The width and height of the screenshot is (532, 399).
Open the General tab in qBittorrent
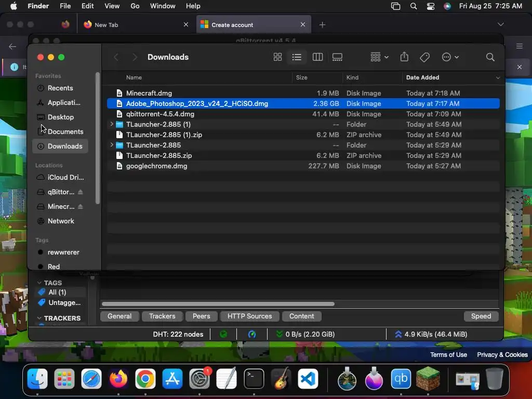(x=119, y=316)
